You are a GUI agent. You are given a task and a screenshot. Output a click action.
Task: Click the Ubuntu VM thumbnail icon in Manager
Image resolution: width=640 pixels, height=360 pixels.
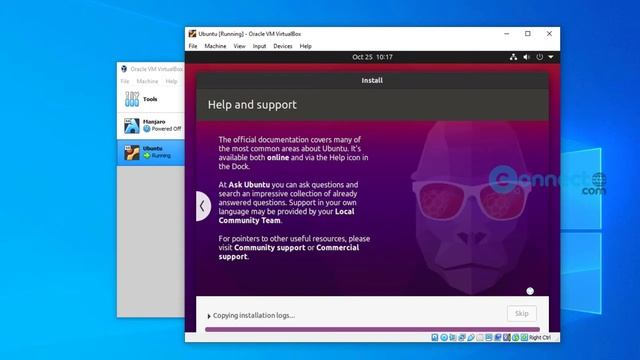[132, 152]
